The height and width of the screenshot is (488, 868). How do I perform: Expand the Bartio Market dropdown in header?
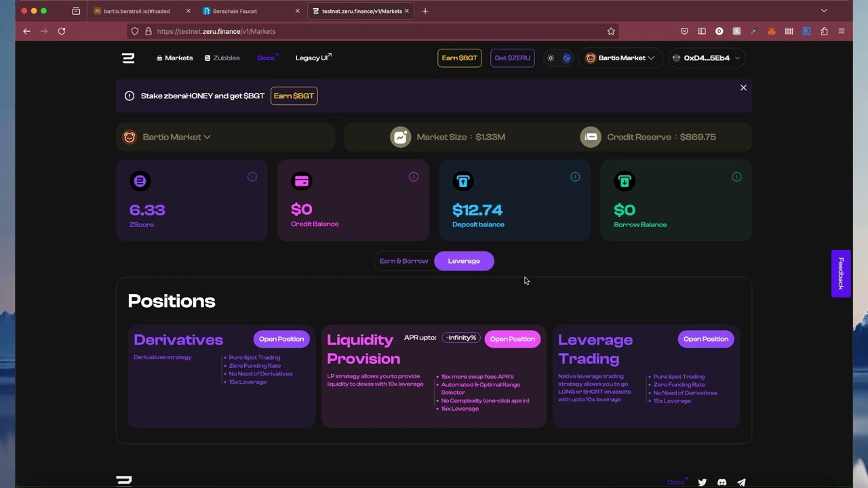click(620, 58)
